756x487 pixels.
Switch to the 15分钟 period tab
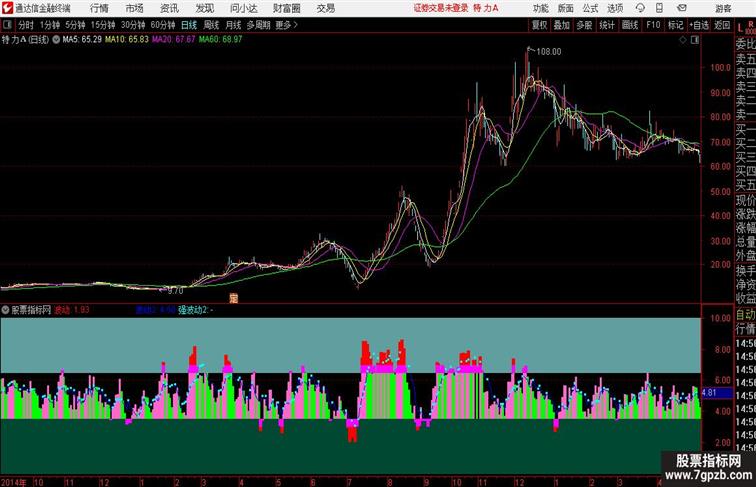(103, 25)
